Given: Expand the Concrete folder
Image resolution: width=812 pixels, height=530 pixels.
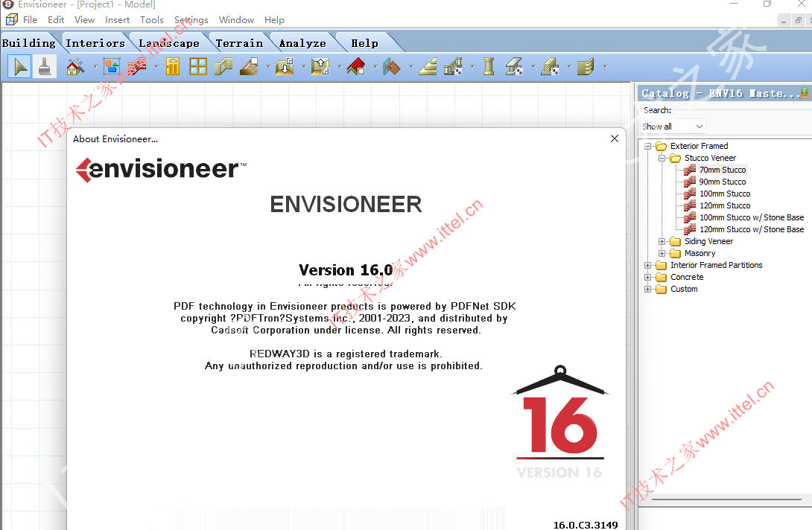Looking at the screenshot, I should pyautogui.click(x=648, y=278).
